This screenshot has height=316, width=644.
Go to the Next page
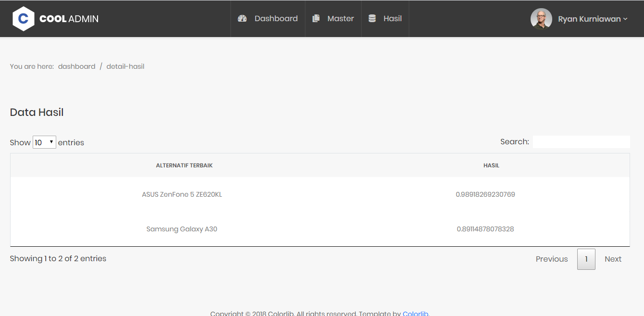click(613, 259)
